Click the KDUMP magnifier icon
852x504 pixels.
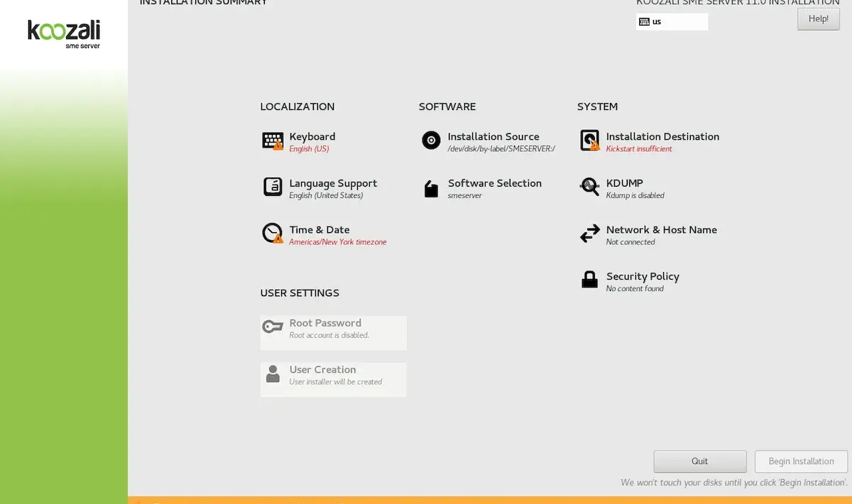(589, 187)
